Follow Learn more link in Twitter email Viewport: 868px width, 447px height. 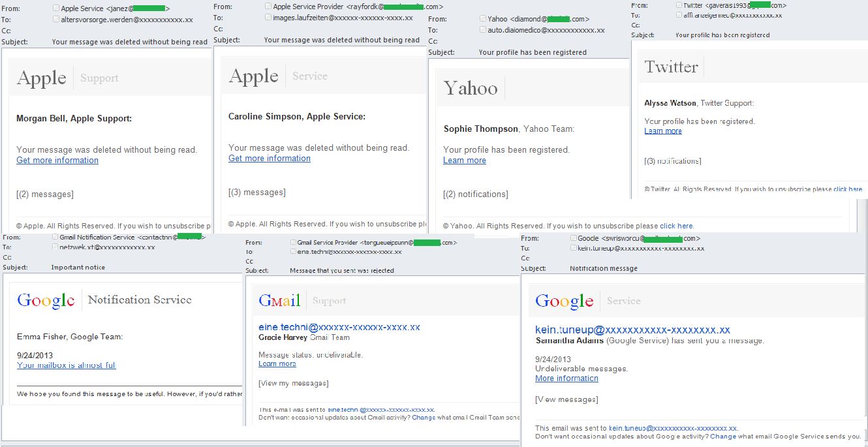coord(663,131)
